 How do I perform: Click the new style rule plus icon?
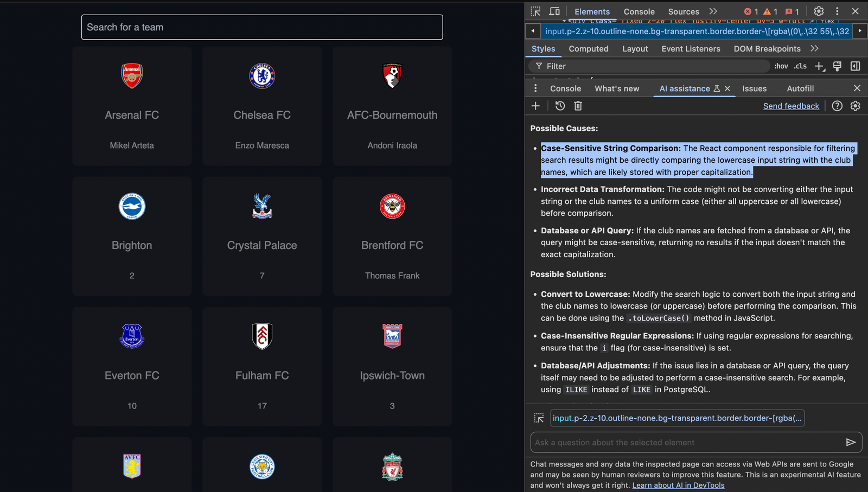point(819,66)
